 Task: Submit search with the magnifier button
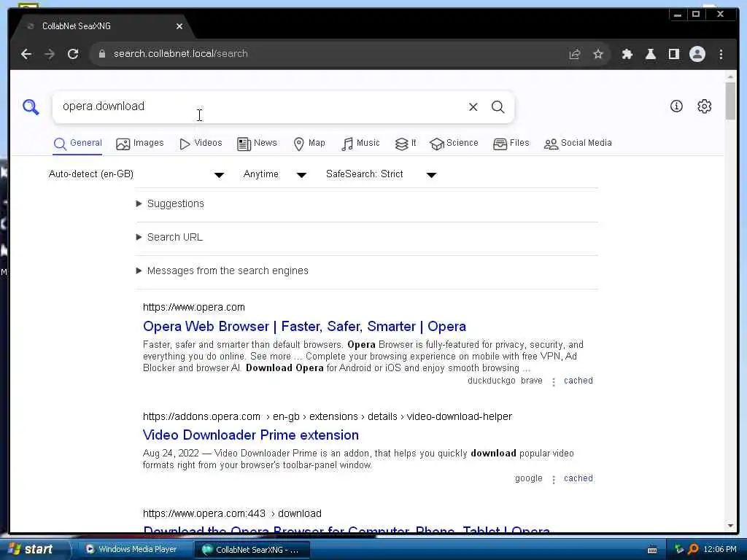click(x=498, y=106)
